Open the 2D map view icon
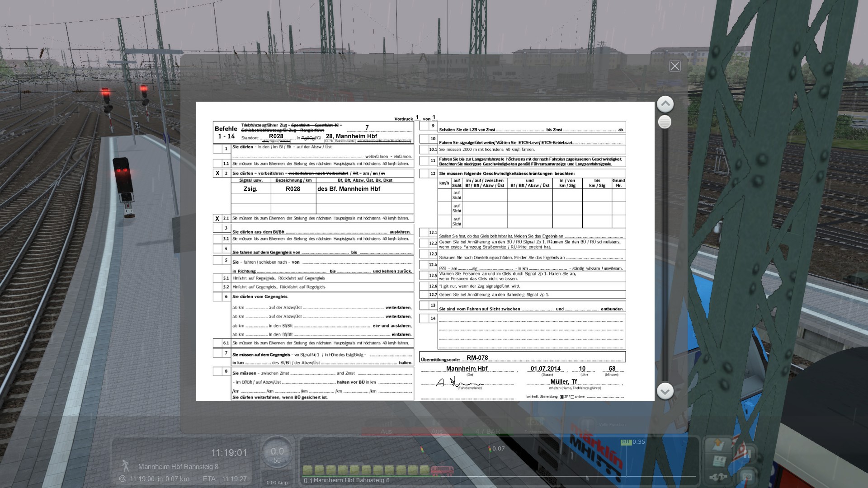The width and height of the screenshot is (868, 488). pyautogui.click(x=718, y=445)
